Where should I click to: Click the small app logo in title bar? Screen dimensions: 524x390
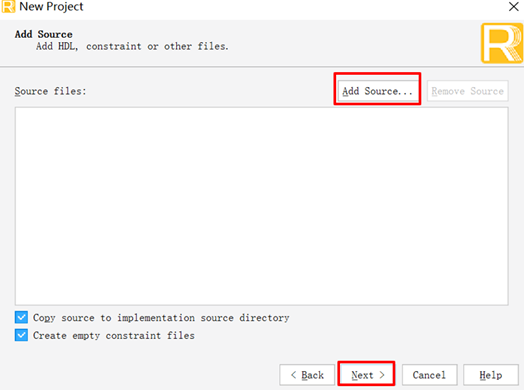pos(8,6)
